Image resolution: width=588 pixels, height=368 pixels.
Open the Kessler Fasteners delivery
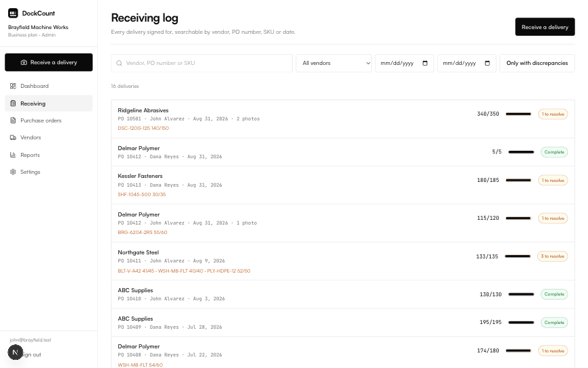pos(343,185)
